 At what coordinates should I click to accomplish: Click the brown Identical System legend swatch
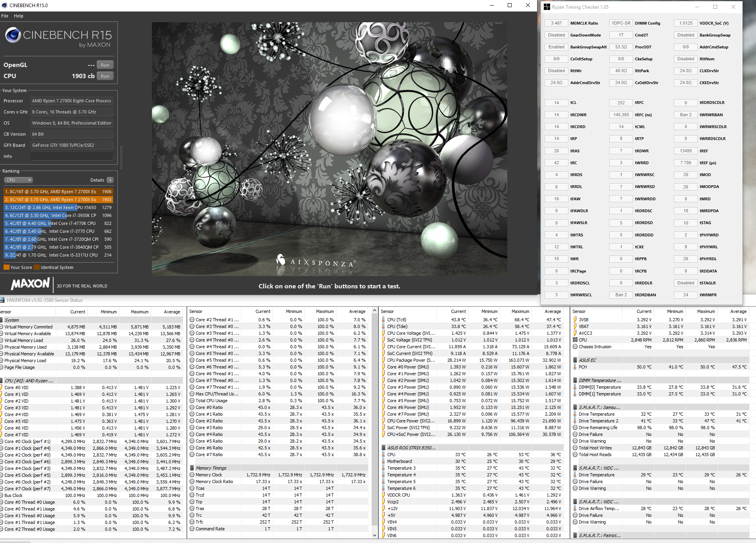tap(37, 267)
